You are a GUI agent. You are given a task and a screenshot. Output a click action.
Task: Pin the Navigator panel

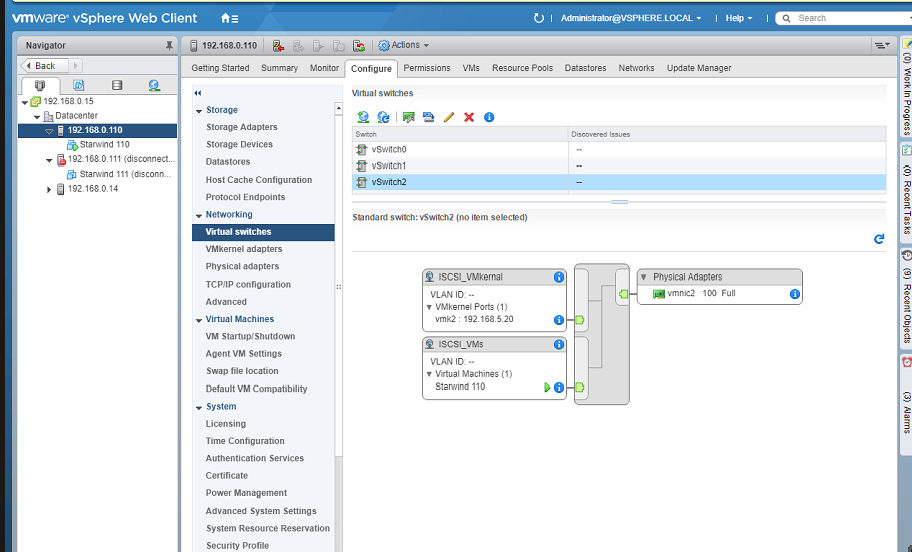[x=169, y=45]
